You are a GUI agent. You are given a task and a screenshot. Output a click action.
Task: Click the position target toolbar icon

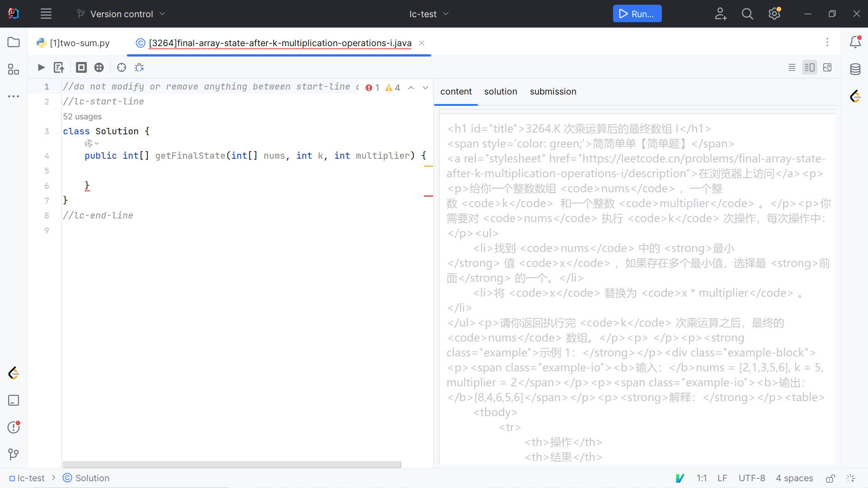[x=122, y=67]
